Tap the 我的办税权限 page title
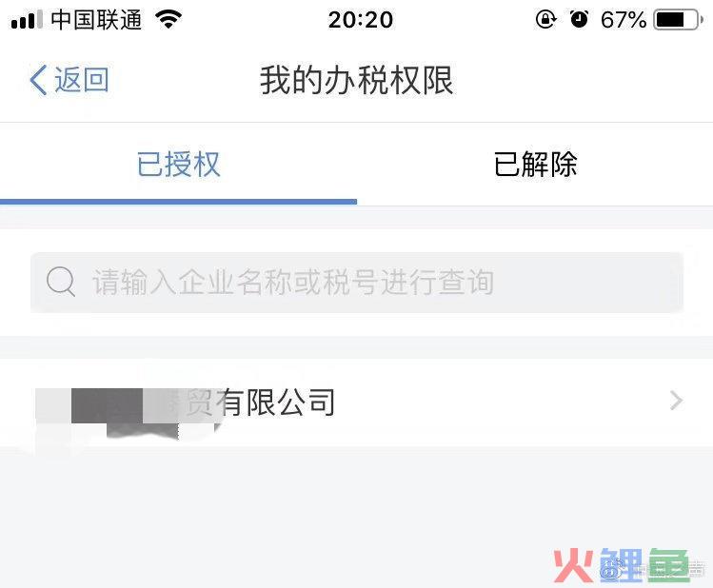Viewport: 713px width, 588px height. (x=356, y=81)
